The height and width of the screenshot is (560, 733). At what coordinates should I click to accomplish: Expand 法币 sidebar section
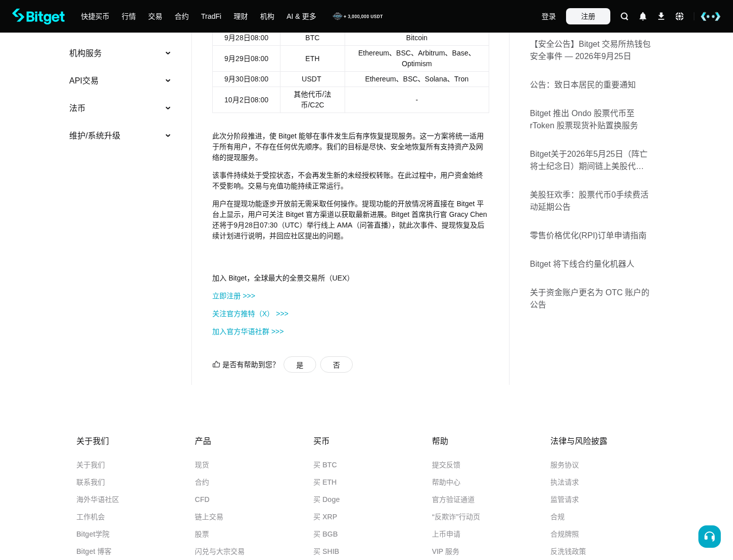120,108
